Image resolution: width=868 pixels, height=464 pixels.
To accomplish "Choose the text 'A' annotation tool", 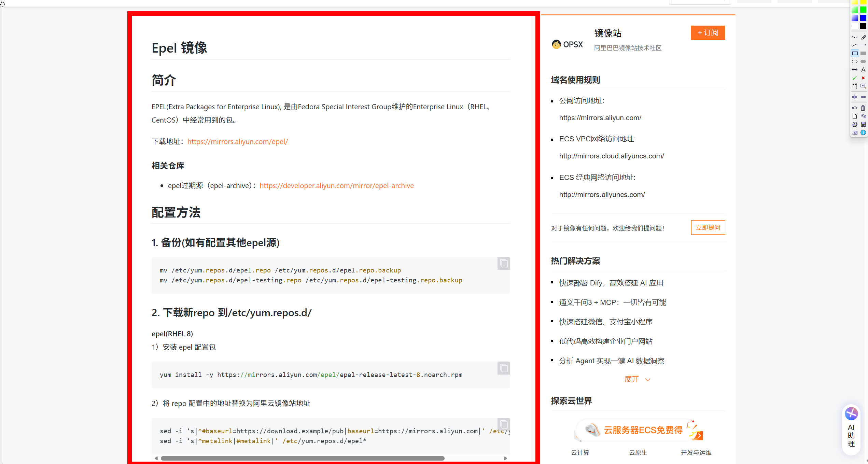I will tap(863, 70).
